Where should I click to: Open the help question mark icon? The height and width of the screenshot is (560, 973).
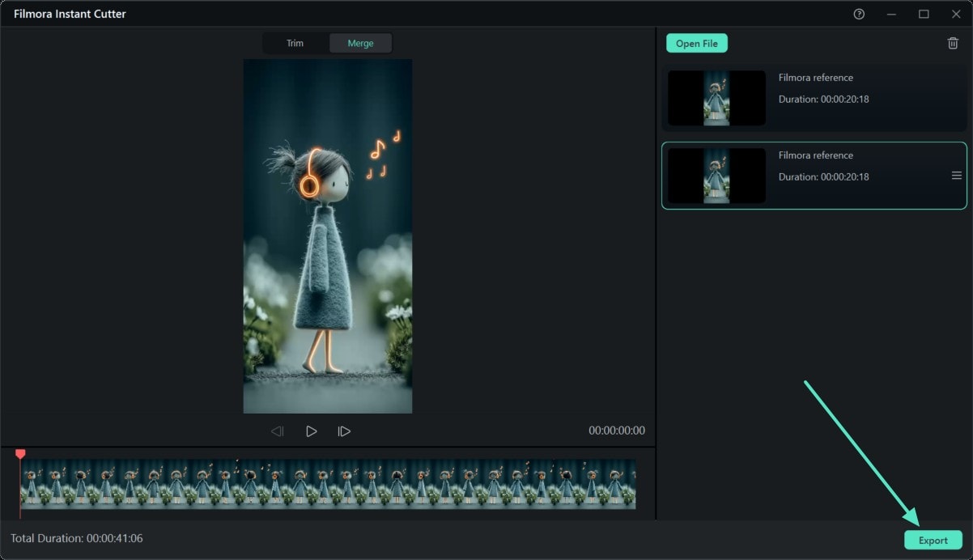point(859,15)
